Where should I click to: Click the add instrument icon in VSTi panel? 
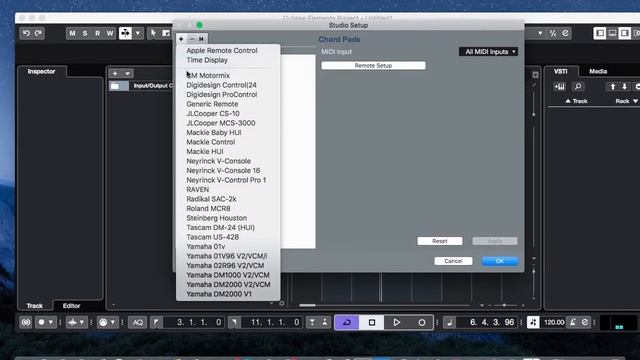tap(560, 87)
